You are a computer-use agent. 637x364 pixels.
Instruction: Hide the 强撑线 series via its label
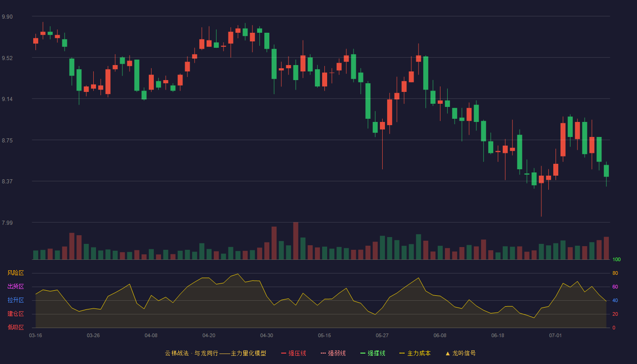[x=376, y=353]
